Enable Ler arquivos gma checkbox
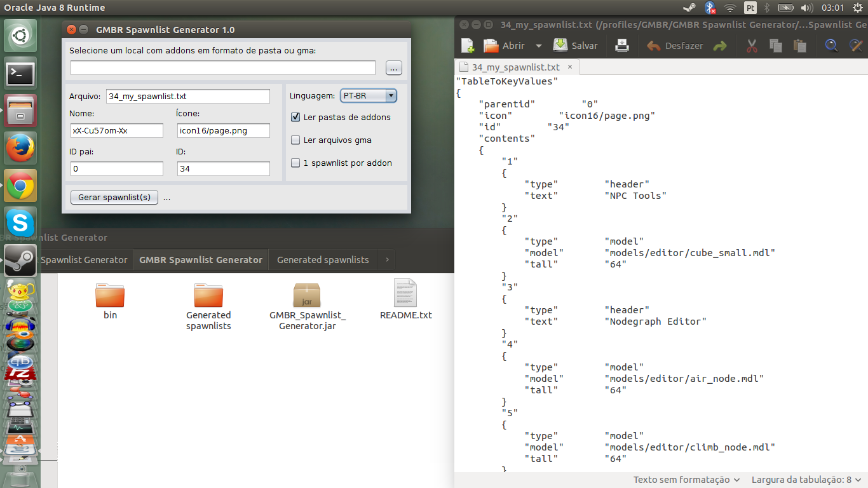 pyautogui.click(x=295, y=140)
